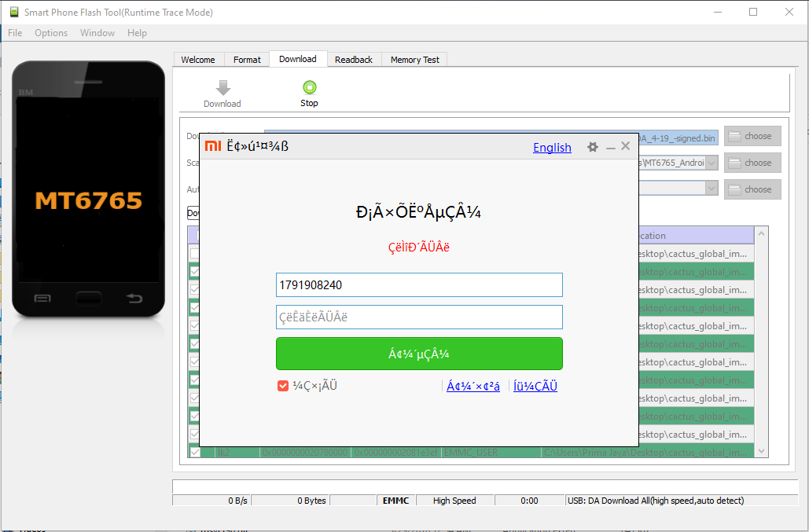Click the rightmost blue link under login button

(535, 386)
